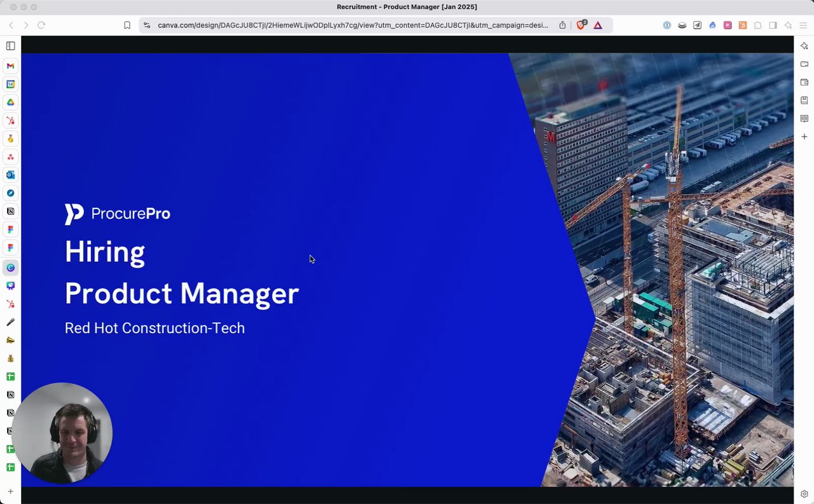Open Leo AI from the toolbar
This screenshot has width=814, height=504.
click(789, 25)
